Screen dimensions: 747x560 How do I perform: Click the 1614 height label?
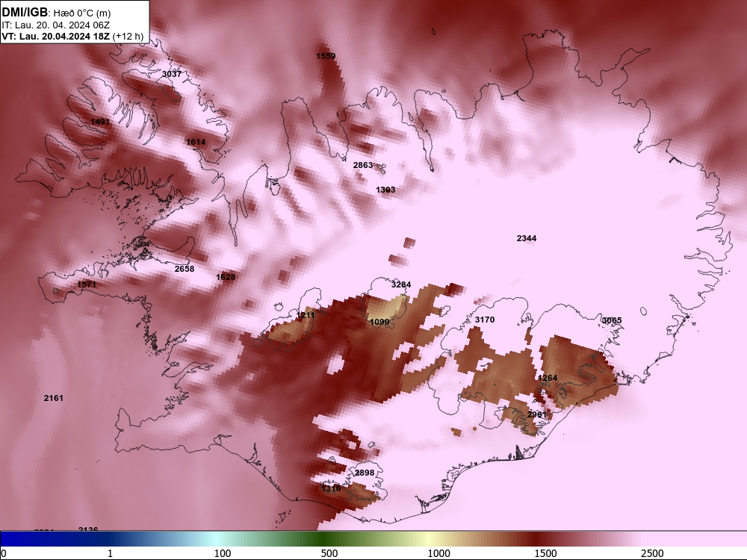(x=196, y=142)
